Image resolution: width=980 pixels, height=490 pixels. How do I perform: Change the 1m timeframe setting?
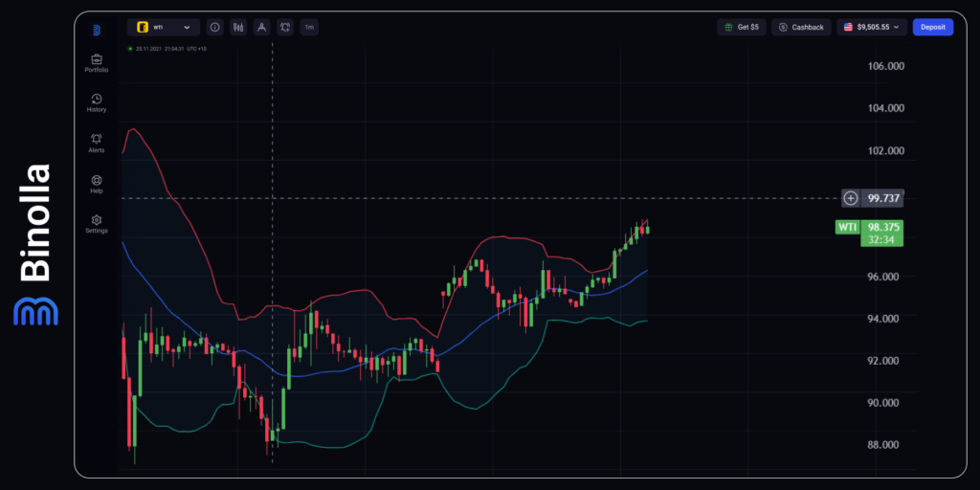tap(309, 28)
